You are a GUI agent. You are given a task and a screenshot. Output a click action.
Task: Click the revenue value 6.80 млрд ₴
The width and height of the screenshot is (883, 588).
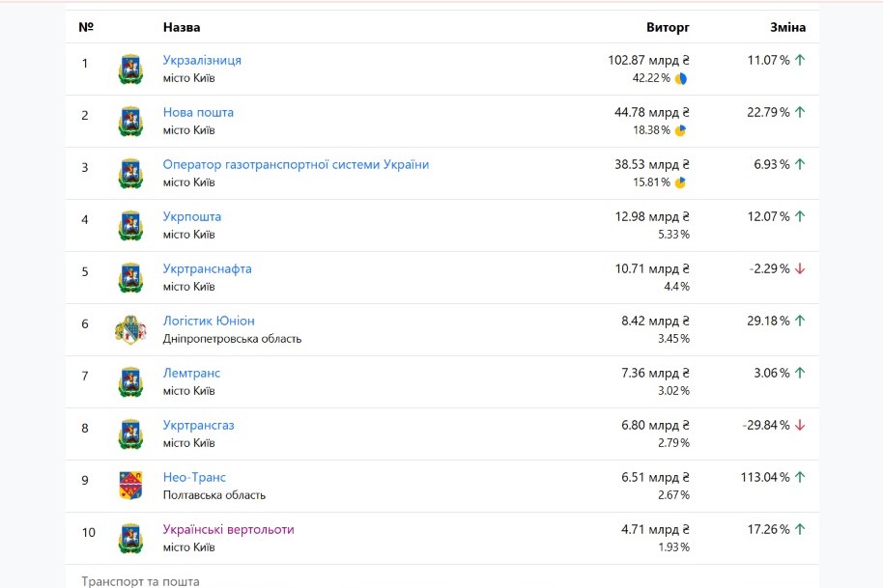click(x=656, y=426)
